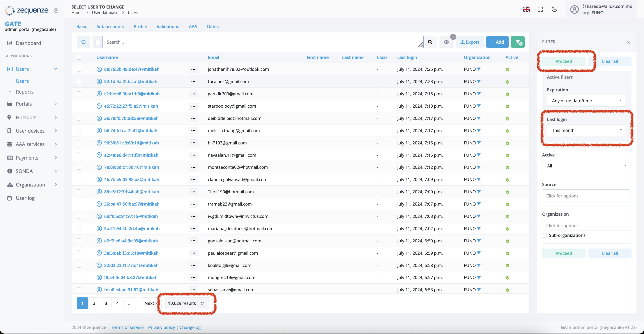Check the select-all checkbox in table header
This screenshot has width=644, height=334.
(79, 57)
